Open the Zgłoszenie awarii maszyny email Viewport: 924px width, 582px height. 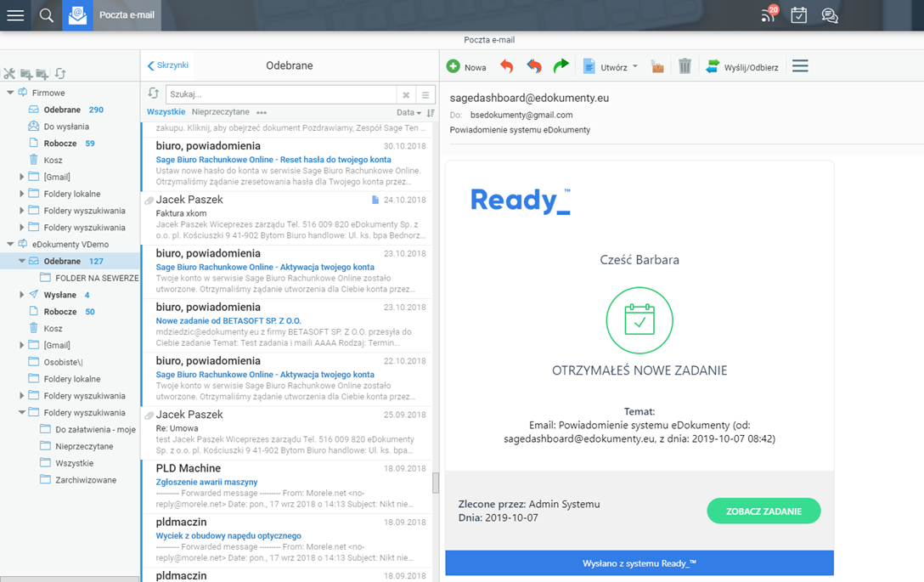tap(287, 487)
